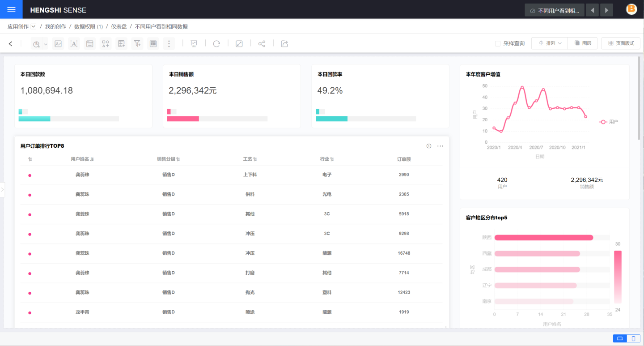Click the refresh dashboard icon

point(216,43)
